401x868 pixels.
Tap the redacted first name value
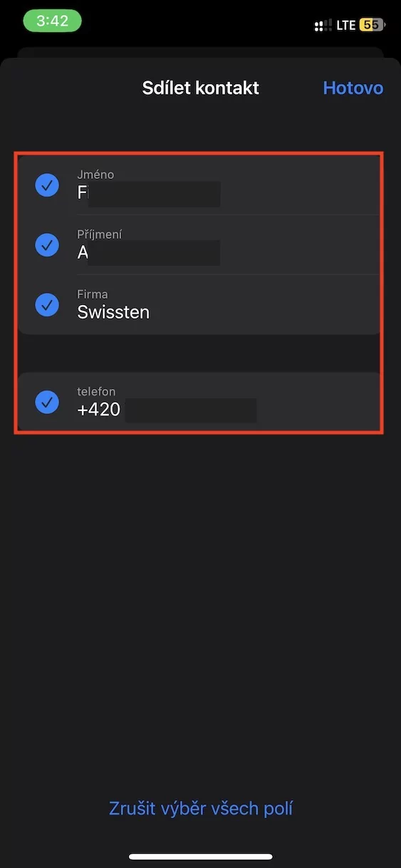tap(148, 193)
